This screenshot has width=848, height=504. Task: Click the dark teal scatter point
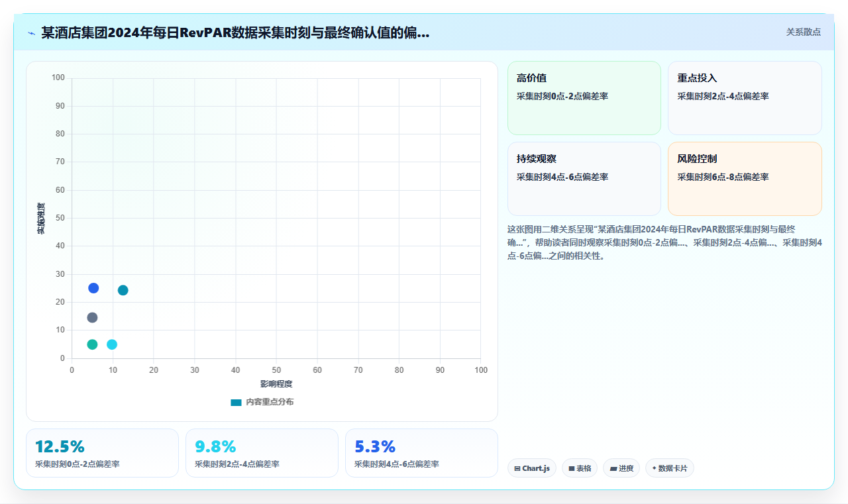click(123, 290)
